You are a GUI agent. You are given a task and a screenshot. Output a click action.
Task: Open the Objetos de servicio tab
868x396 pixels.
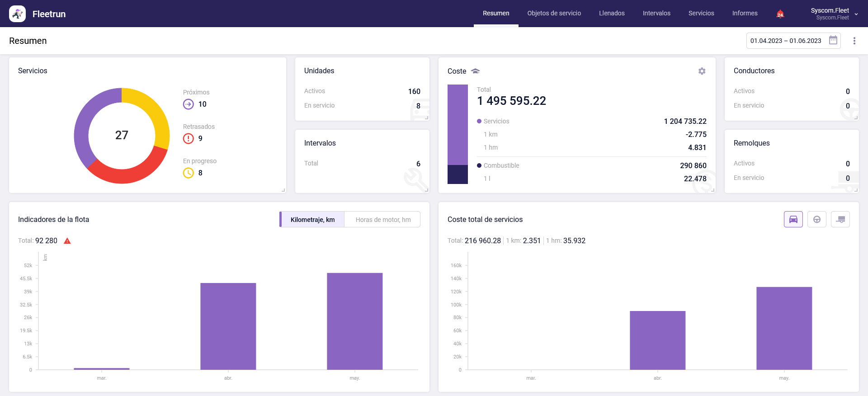pos(554,14)
